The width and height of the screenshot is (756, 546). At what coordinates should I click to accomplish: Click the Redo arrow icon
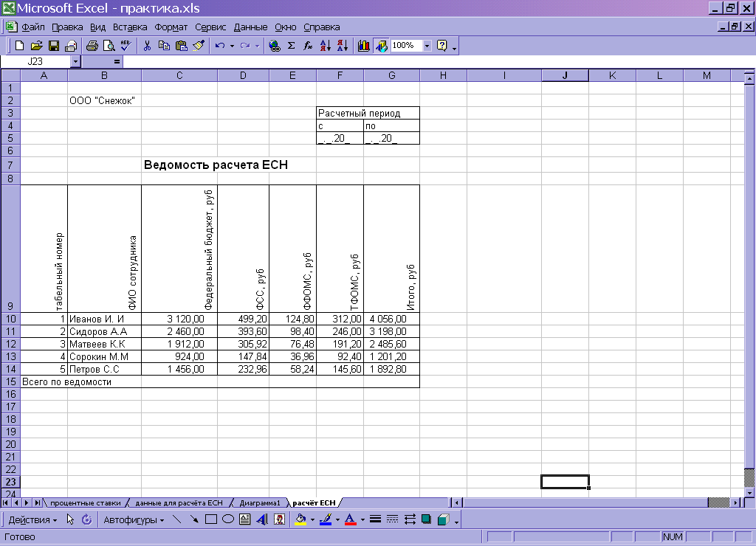point(245,46)
